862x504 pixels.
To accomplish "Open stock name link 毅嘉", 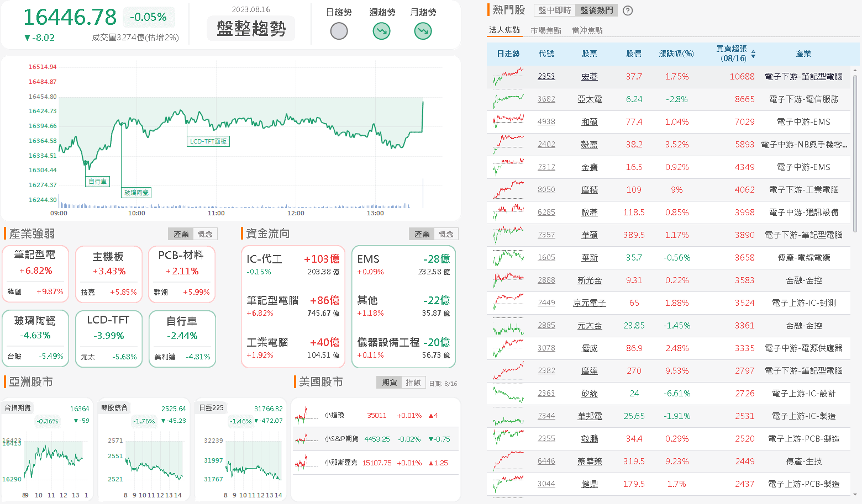I will [x=590, y=144].
